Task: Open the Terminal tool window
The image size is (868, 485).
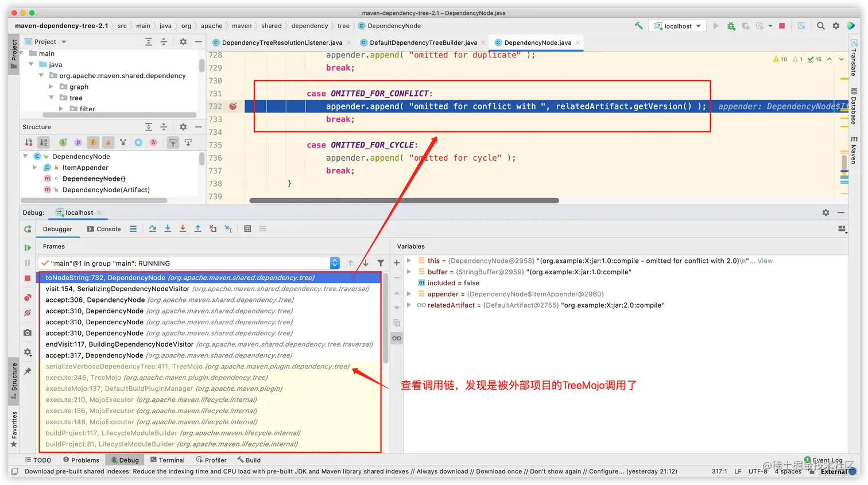Action: click(167, 460)
